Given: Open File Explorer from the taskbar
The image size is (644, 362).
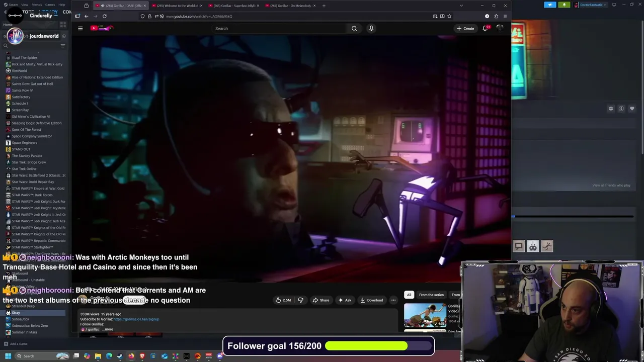Looking at the screenshot, I should coord(98,356).
